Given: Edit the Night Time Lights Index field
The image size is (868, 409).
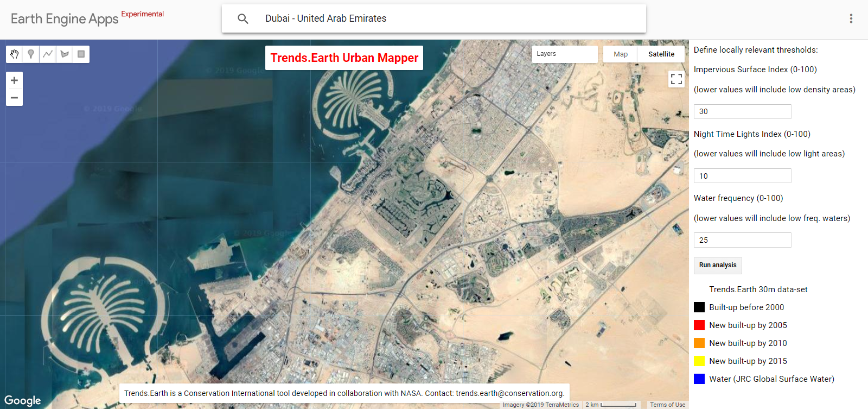Looking at the screenshot, I should [x=742, y=176].
